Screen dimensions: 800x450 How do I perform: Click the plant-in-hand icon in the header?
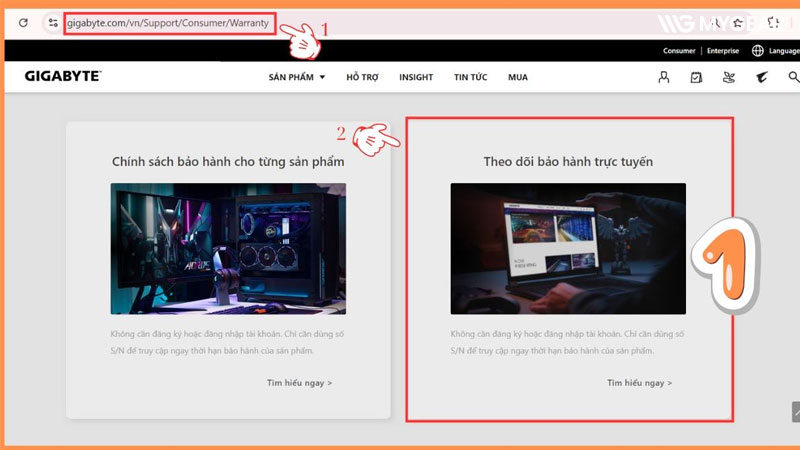coord(729,78)
